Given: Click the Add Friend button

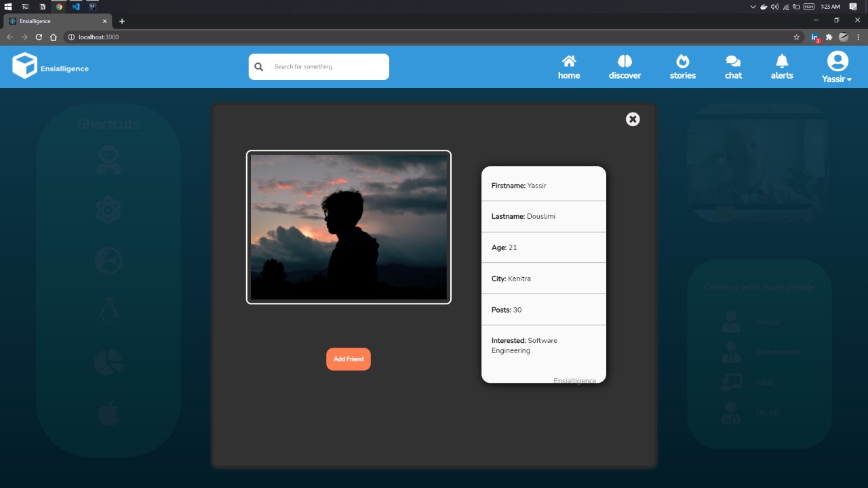Looking at the screenshot, I should tap(348, 359).
